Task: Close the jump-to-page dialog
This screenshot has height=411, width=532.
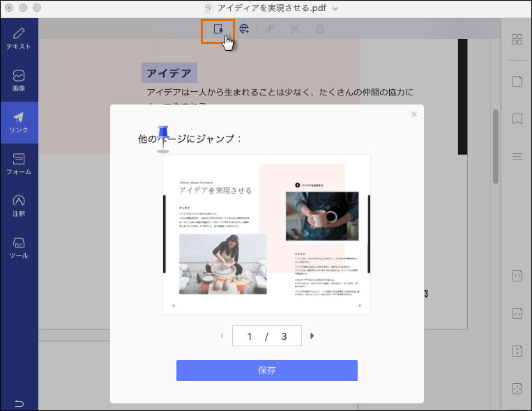Action: coord(414,114)
